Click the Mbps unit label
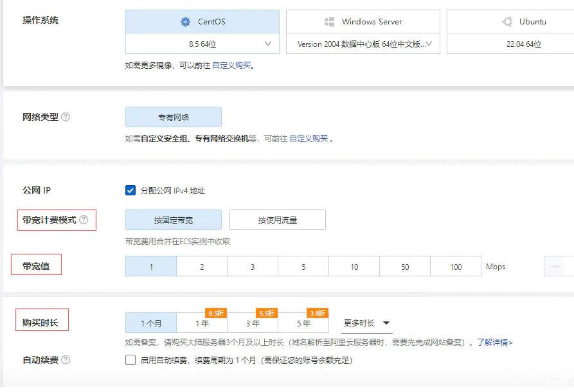The width and height of the screenshot is (574, 392). point(496,267)
